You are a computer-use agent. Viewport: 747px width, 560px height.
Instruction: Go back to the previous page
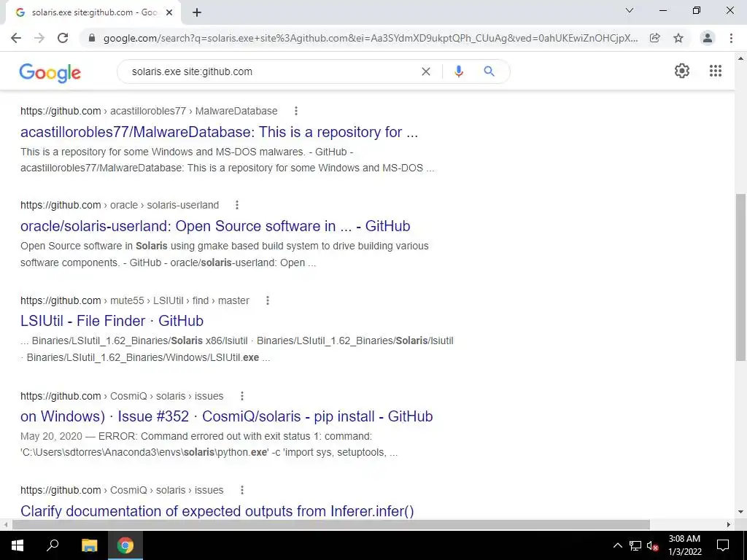point(16,38)
